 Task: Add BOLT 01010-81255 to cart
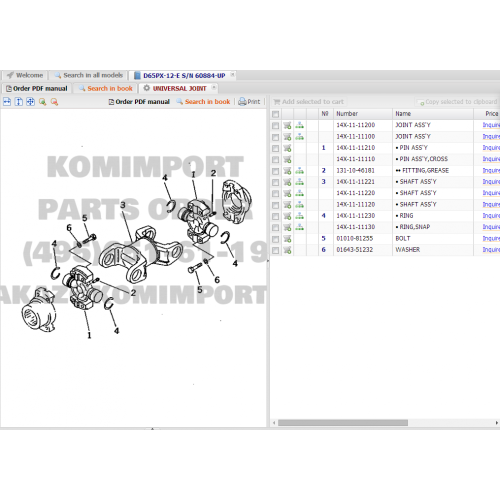pyautogui.click(x=287, y=239)
